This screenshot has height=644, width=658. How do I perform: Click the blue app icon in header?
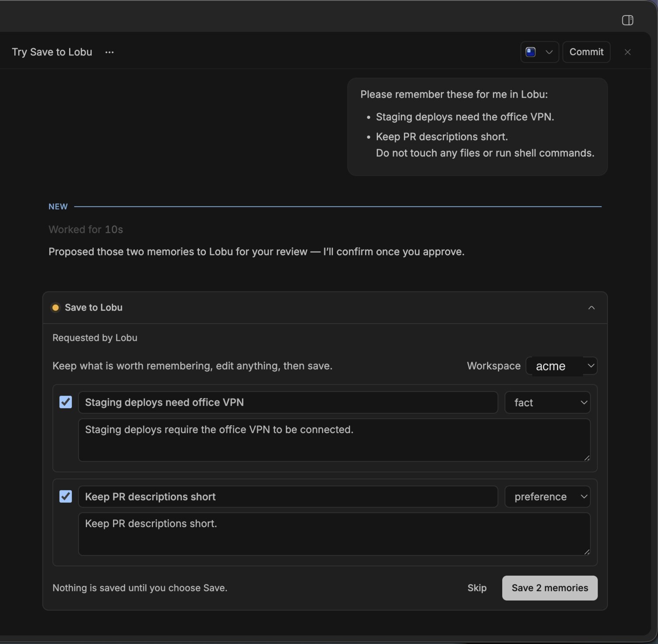pos(531,52)
